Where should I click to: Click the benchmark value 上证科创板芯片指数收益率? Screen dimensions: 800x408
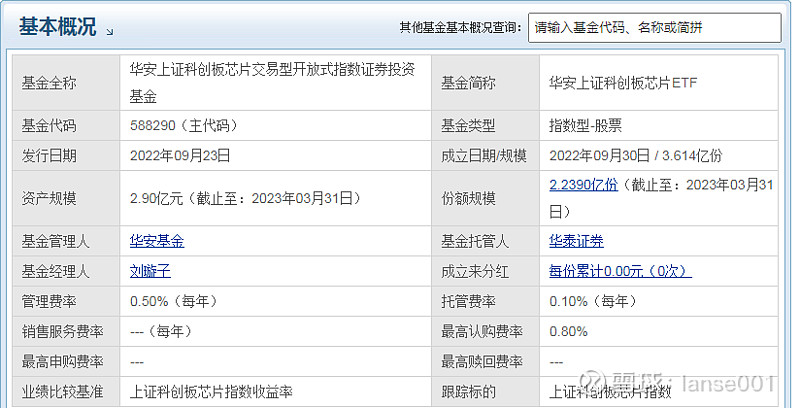[x=211, y=392]
